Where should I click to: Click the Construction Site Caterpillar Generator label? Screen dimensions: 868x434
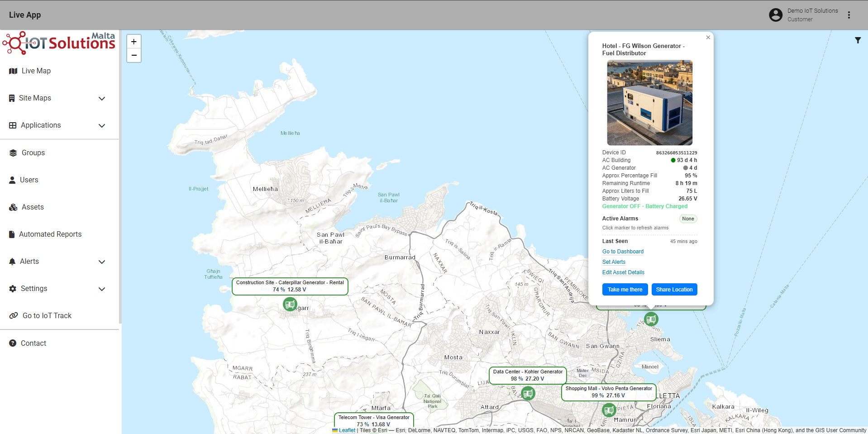coord(290,286)
